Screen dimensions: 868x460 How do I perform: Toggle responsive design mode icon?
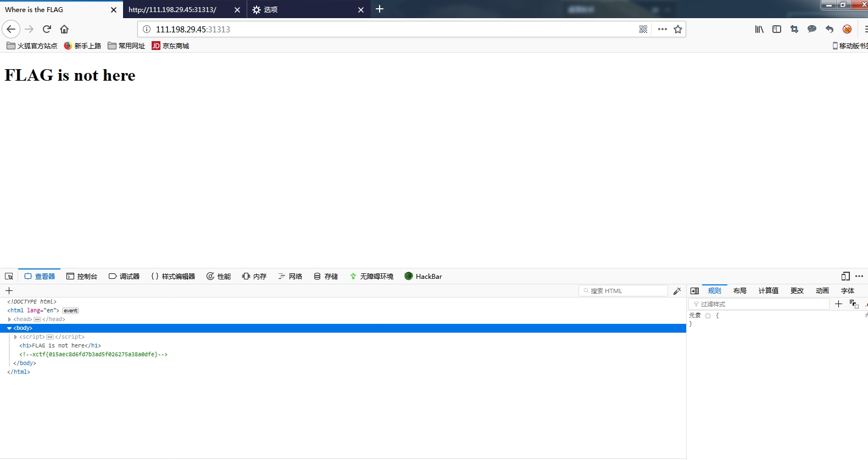point(845,276)
